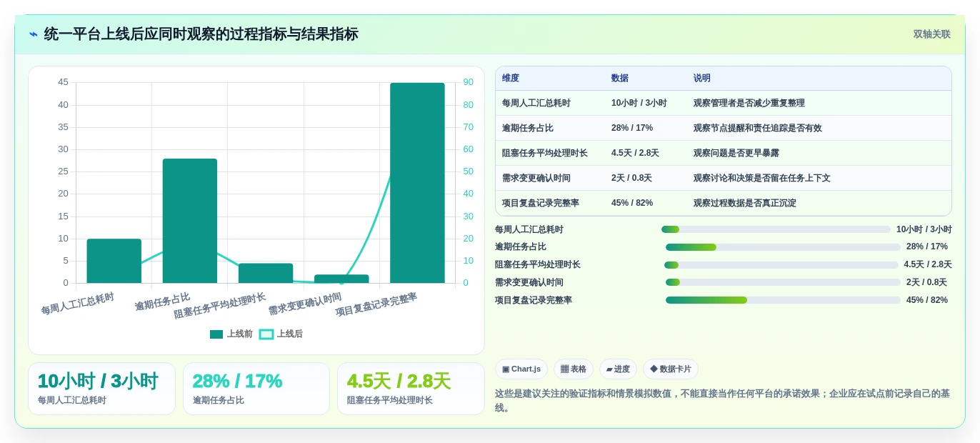Click the 阻塞任务平均处理时长 progress bar

(781, 265)
